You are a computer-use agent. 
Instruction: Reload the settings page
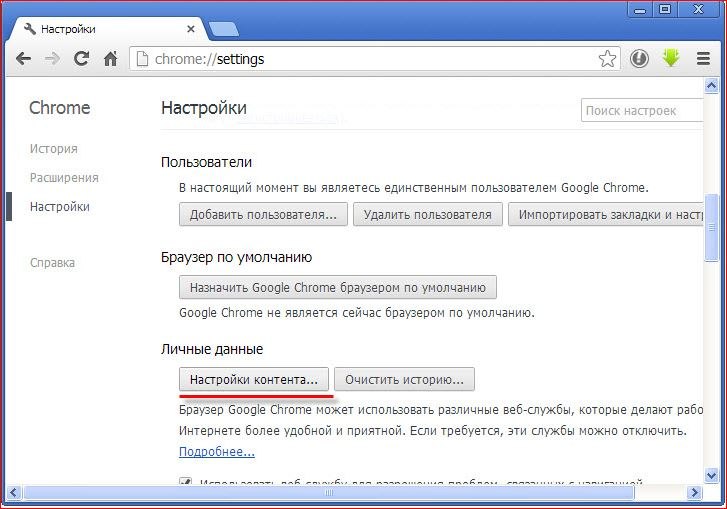tap(82, 58)
